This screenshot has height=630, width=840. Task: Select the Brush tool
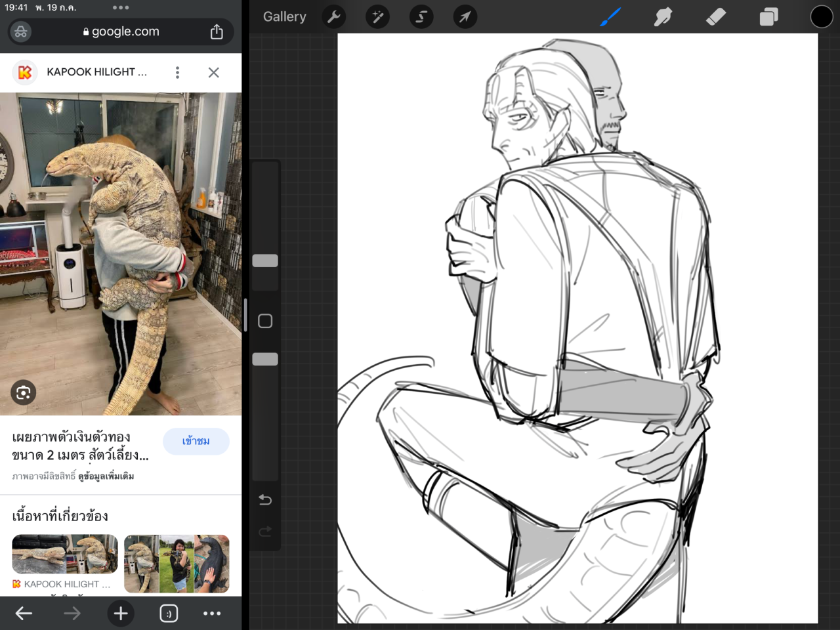[x=610, y=17]
